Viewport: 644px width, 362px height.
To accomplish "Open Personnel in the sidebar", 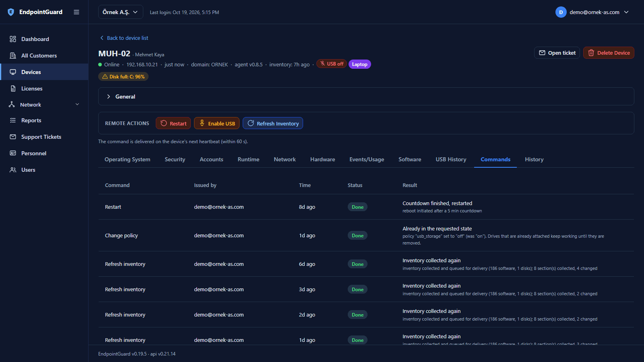I will (x=44, y=153).
